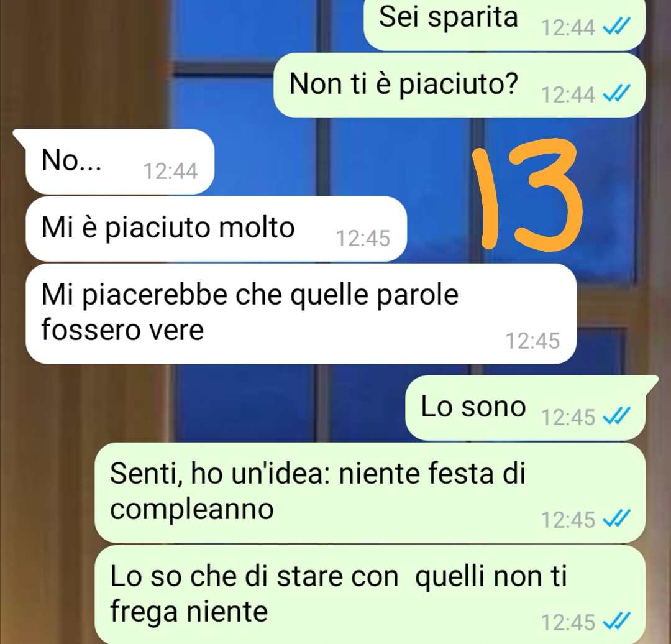Click blue double check beside 'Lo sono'
The image size is (671, 644).
616,416
